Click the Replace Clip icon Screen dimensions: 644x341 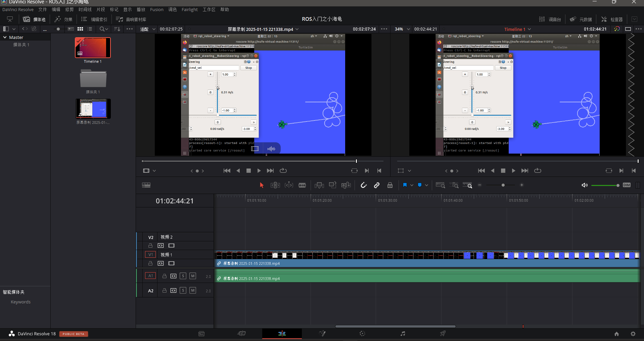coord(346,185)
